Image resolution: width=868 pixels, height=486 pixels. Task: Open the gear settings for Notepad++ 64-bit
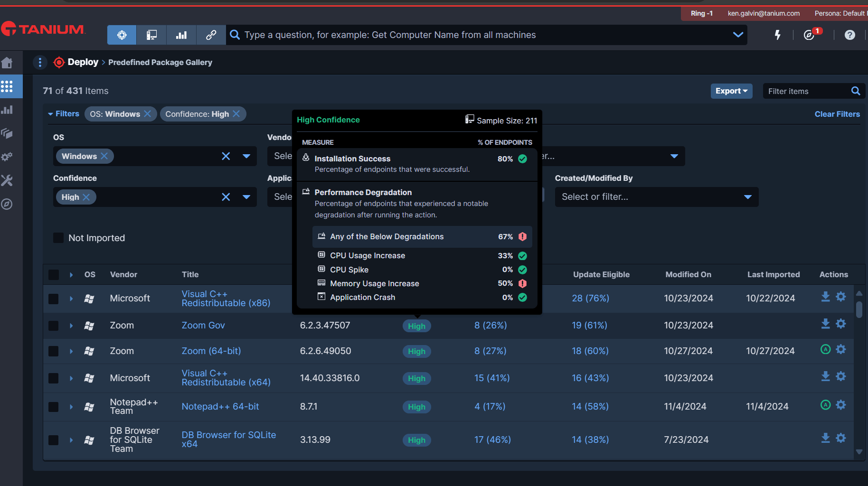click(841, 405)
